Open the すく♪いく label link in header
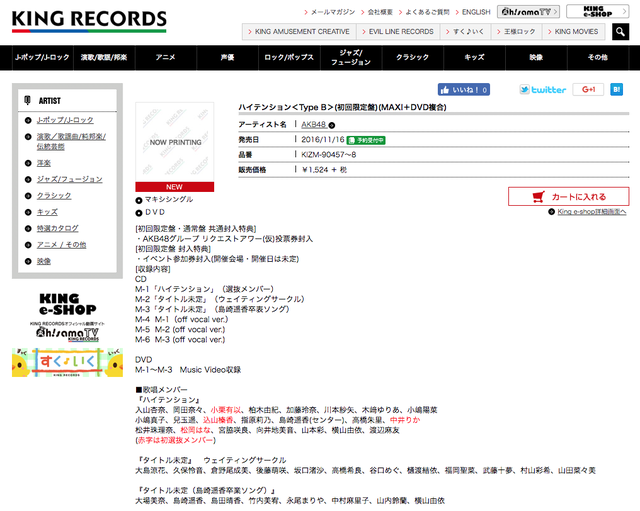This screenshot has height=511, width=640. (x=466, y=31)
